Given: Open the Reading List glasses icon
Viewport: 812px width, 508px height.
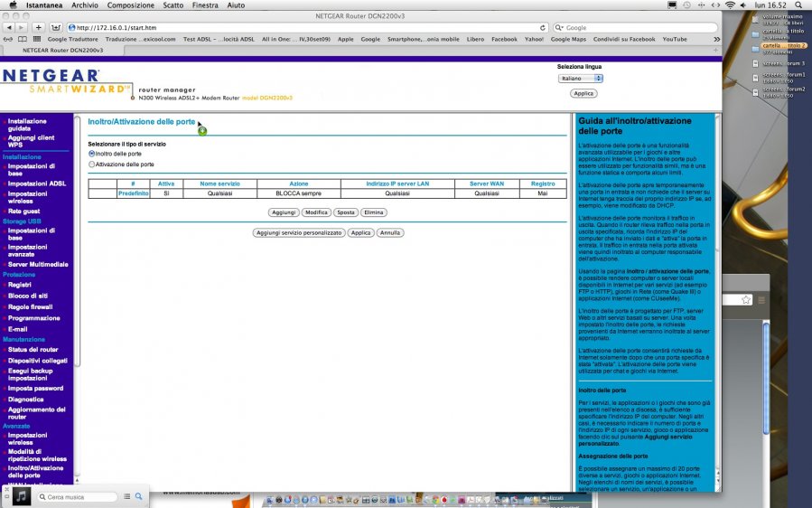Looking at the screenshot, I should pyautogui.click(x=8, y=39).
